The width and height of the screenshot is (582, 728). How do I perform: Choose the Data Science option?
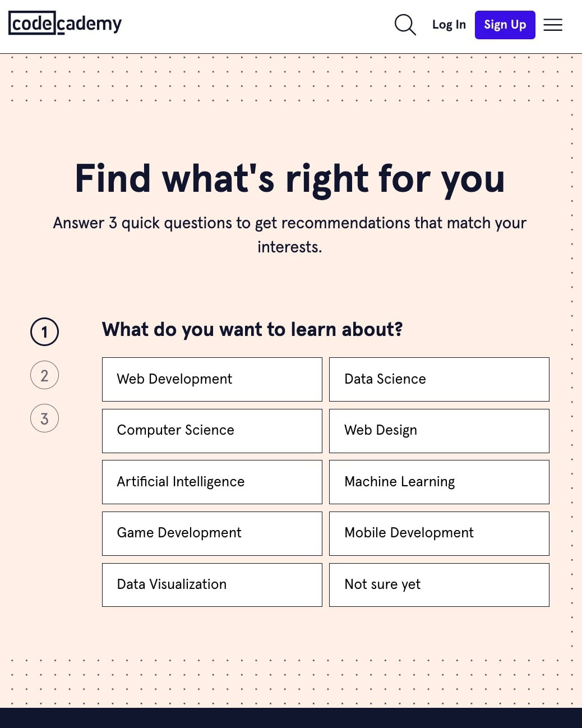point(439,379)
